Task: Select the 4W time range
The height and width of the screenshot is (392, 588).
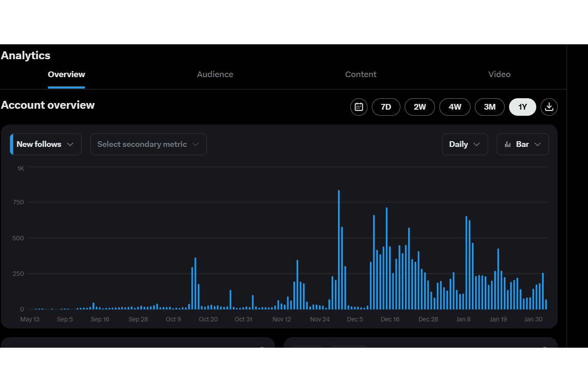Action: (x=455, y=107)
